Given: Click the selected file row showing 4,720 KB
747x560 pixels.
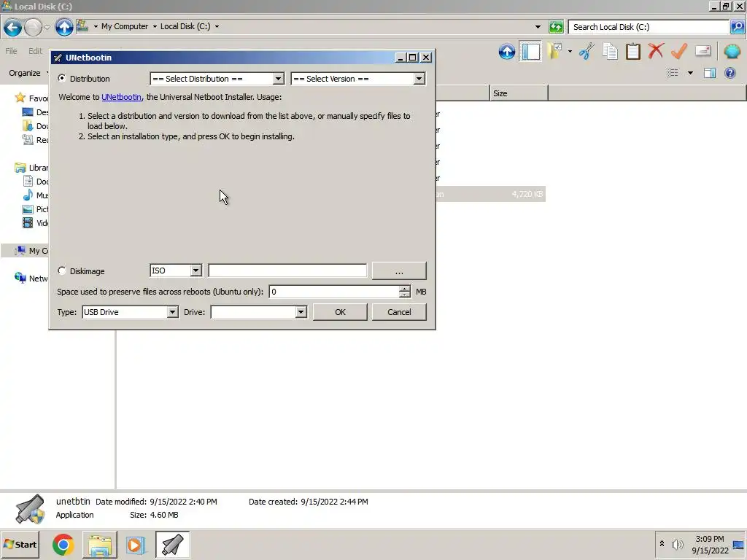Looking at the screenshot, I should tap(490, 194).
